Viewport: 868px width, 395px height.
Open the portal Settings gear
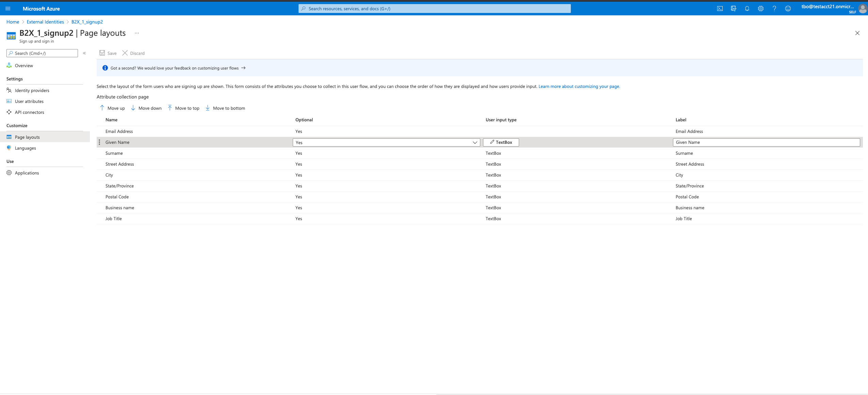pyautogui.click(x=760, y=8)
